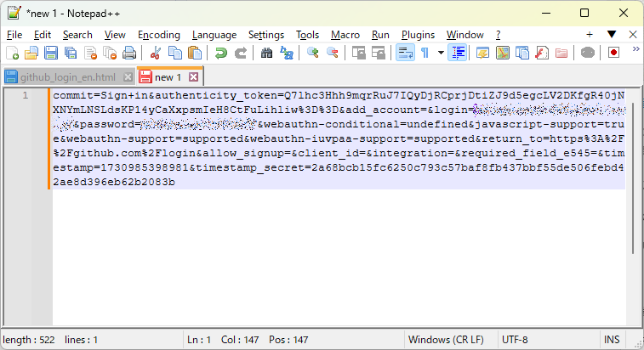Undo last action with green arrow
This screenshot has height=350, width=644.
[221, 53]
